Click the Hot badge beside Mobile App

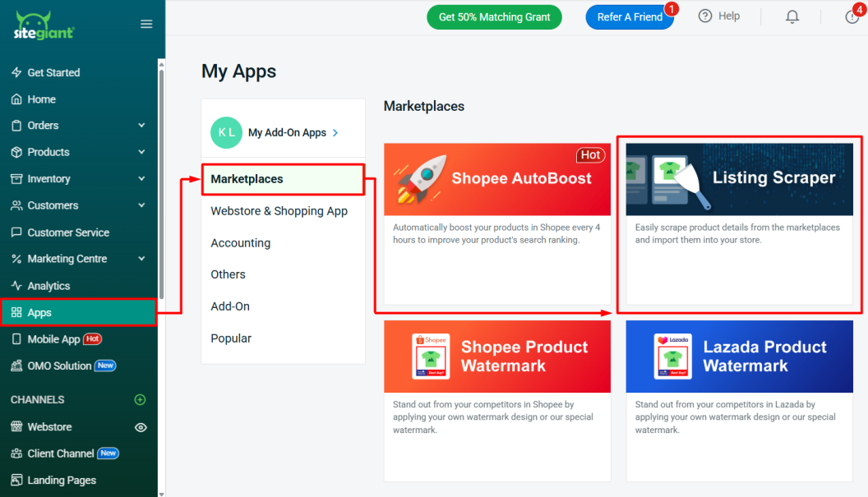[x=92, y=338]
